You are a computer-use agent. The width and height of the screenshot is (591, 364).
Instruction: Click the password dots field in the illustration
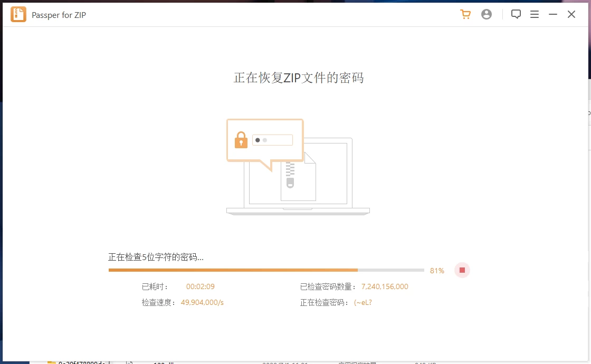tap(273, 139)
